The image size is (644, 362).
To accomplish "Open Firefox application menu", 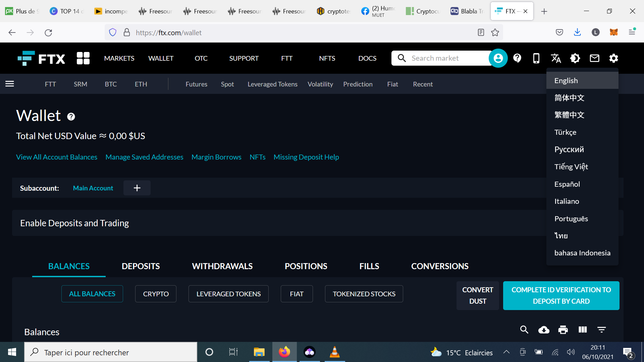I will click(632, 32).
